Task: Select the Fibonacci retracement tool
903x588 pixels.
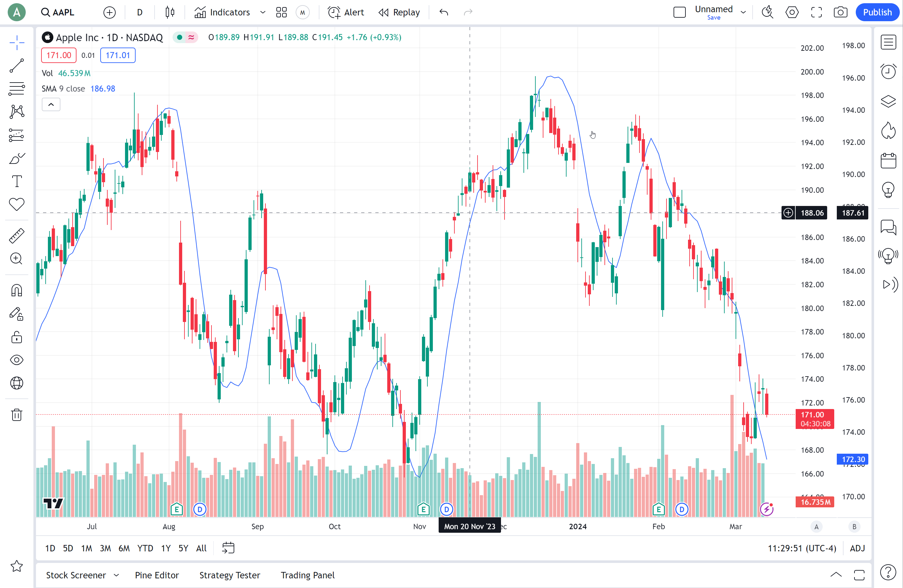Action: coord(17,89)
